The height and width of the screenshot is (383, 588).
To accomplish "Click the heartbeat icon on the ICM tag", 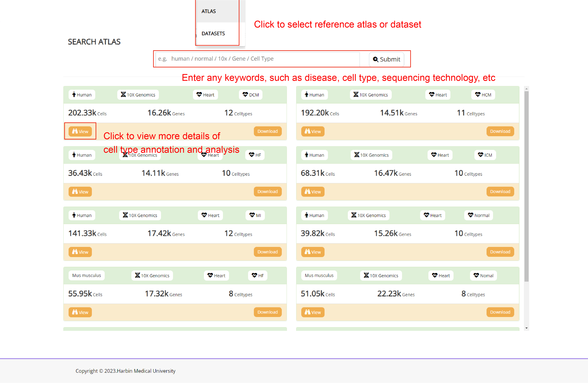I will [480, 155].
